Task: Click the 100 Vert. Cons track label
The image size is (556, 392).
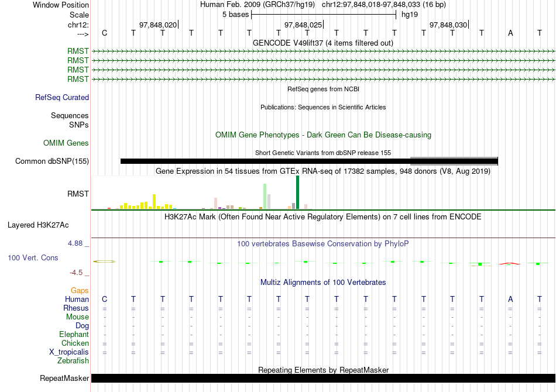Action: coord(33,257)
